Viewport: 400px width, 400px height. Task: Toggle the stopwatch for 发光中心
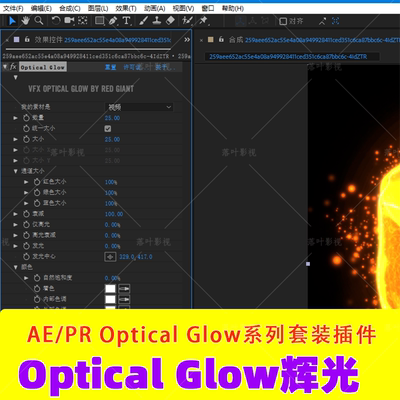26,256
